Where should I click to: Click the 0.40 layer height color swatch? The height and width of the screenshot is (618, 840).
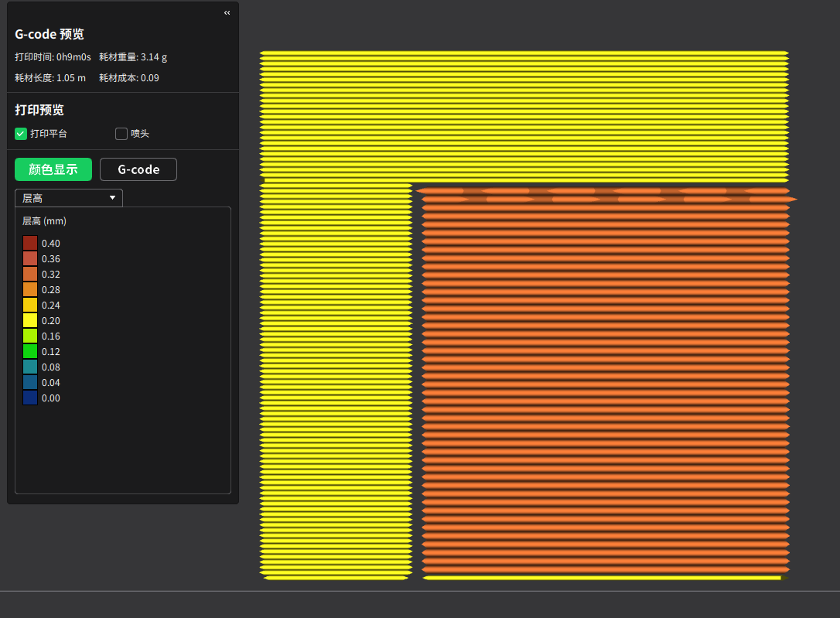30,243
